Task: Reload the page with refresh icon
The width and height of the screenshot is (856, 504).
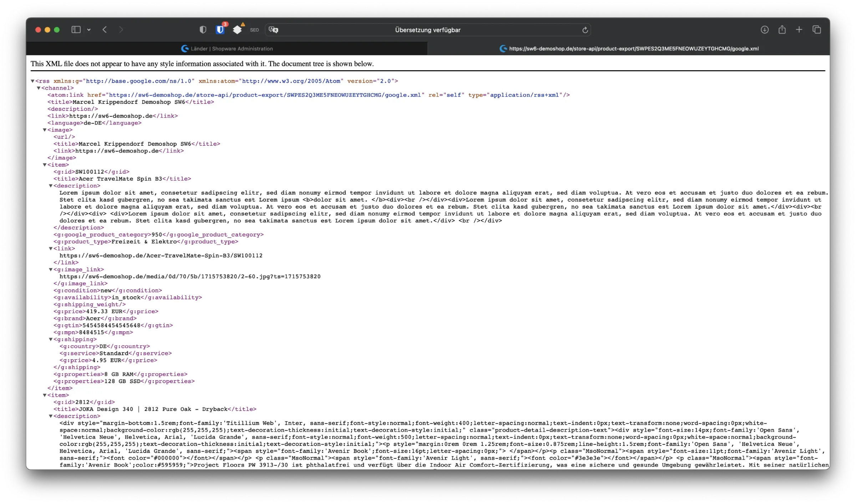Action: tap(585, 30)
